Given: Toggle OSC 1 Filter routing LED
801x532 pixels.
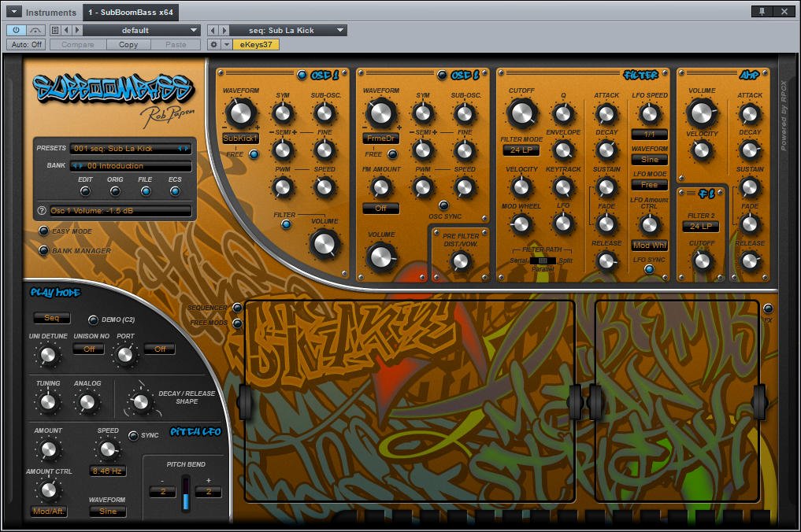Looking at the screenshot, I should [286, 224].
